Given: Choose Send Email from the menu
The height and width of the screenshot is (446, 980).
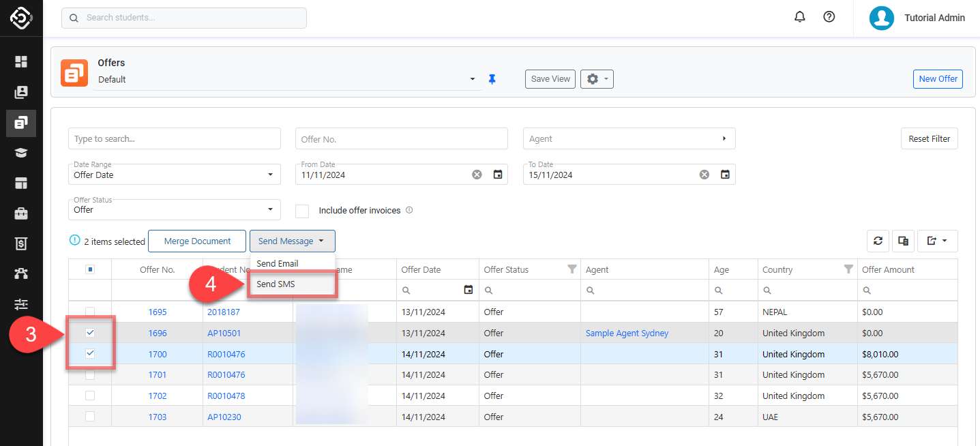Looking at the screenshot, I should 278,264.
